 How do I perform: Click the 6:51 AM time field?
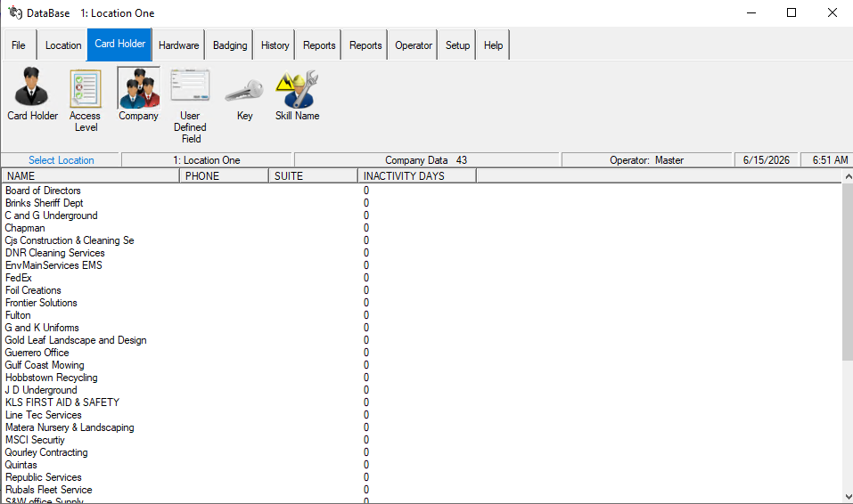coord(829,160)
